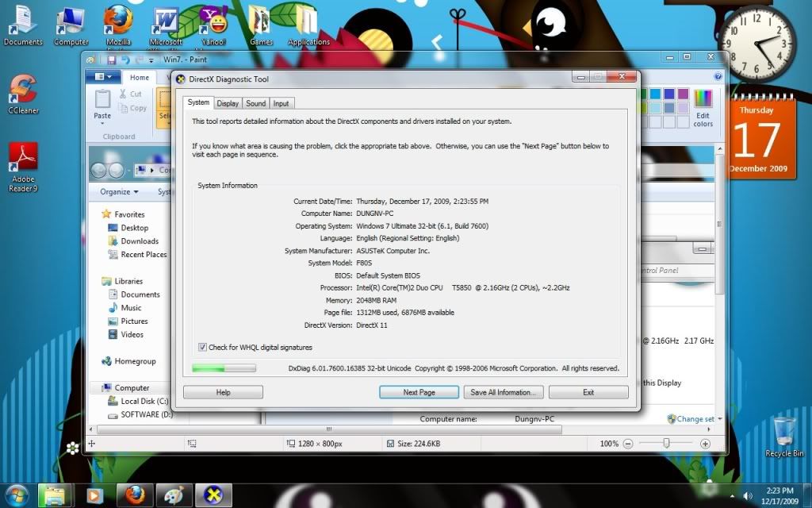
Task: Click the Paint zoom slider handle
Action: (x=666, y=443)
